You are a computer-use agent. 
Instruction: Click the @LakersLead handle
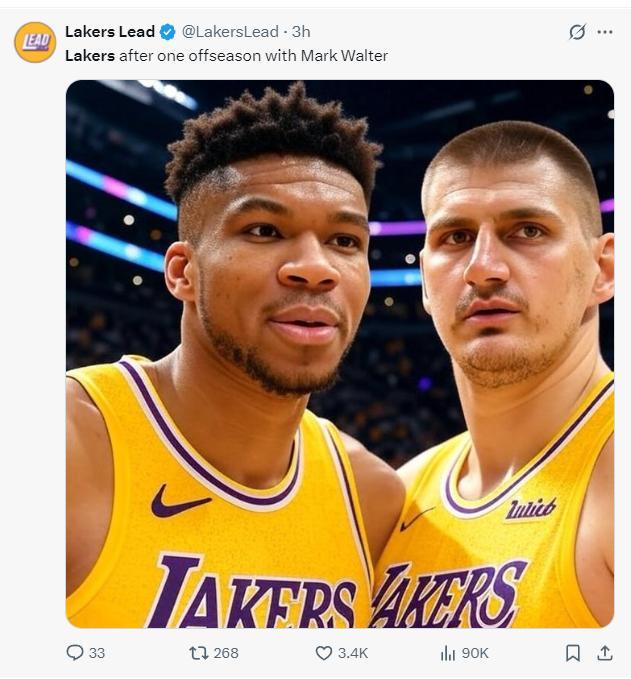point(230,32)
